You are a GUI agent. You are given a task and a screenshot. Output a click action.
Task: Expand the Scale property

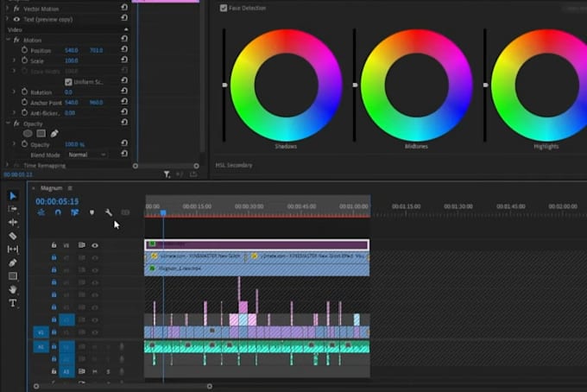[x=14, y=60]
